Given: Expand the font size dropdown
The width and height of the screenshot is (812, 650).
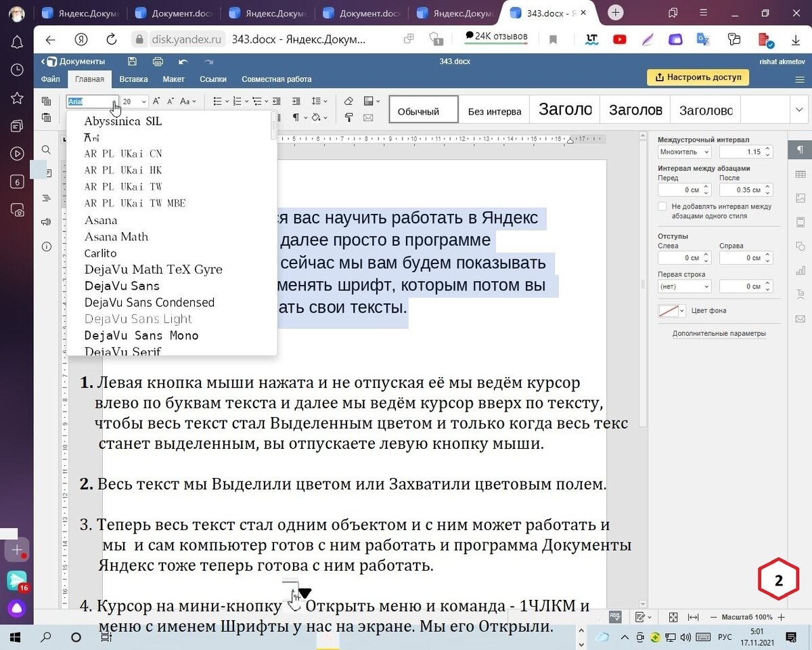Looking at the screenshot, I should tap(143, 102).
